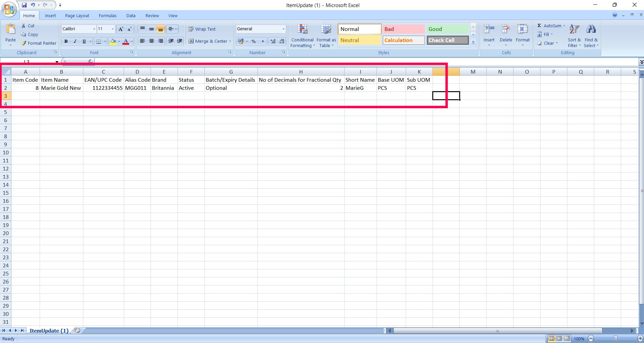Insert cells using the Insert icon

489,30
